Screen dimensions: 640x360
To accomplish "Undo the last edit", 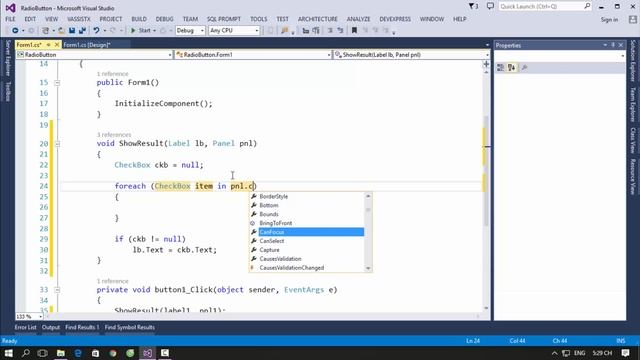I will [x=96, y=31].
